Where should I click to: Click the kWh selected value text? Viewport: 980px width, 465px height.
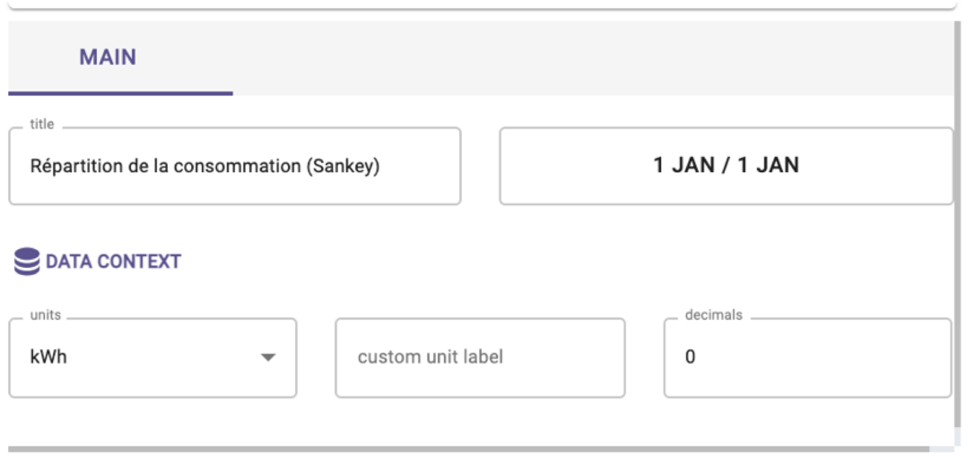point(49,357)
